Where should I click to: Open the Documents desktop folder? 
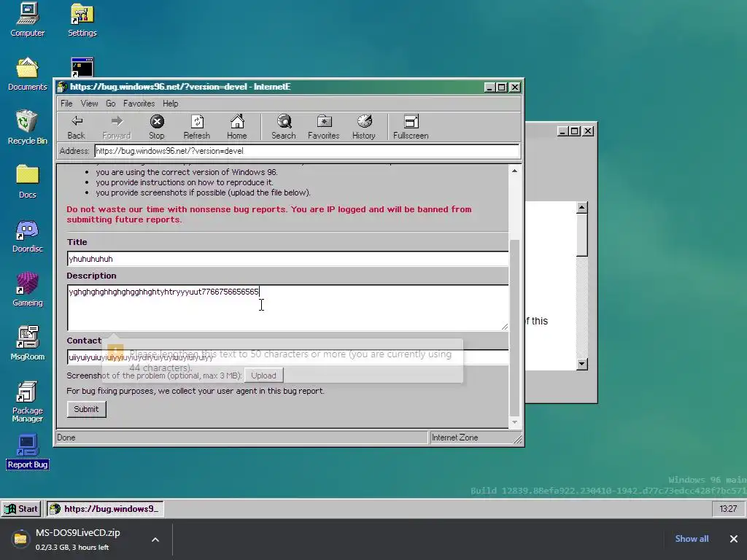pos(27,74)
